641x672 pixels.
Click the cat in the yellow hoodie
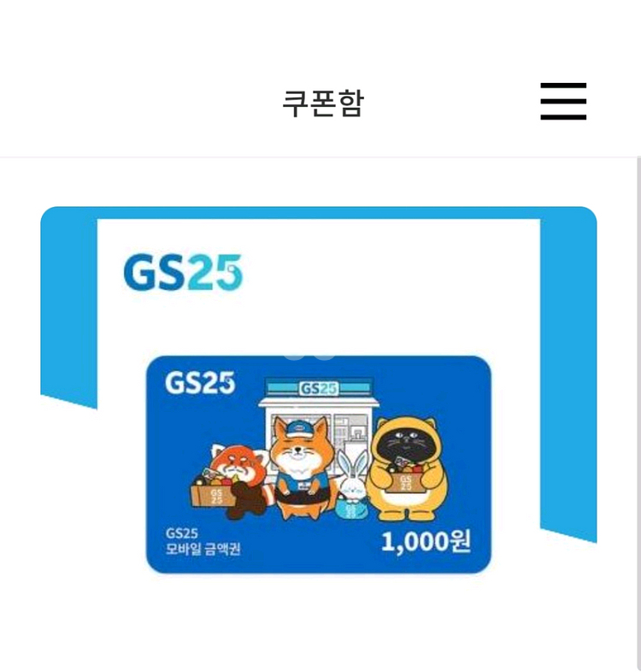pos(408,468)
